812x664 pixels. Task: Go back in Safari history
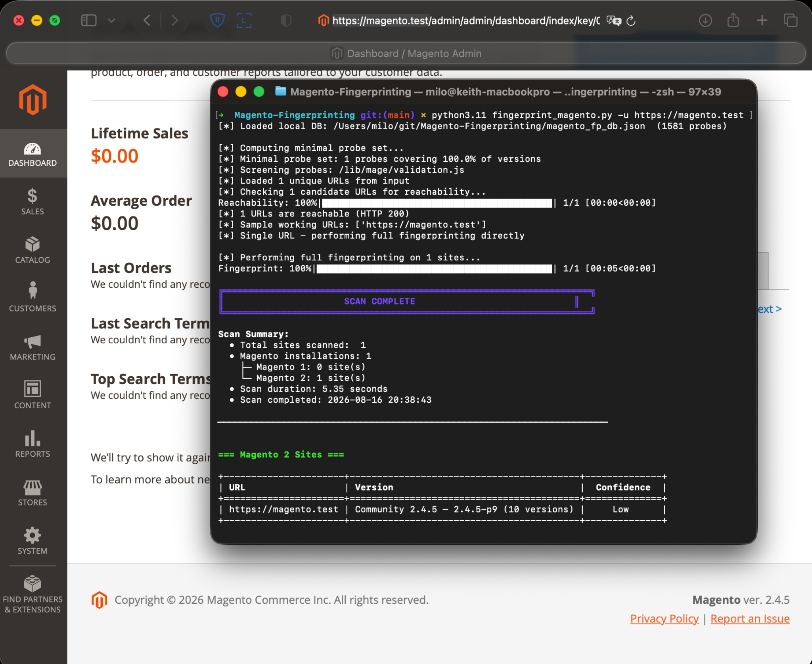(x=147, y=20)
